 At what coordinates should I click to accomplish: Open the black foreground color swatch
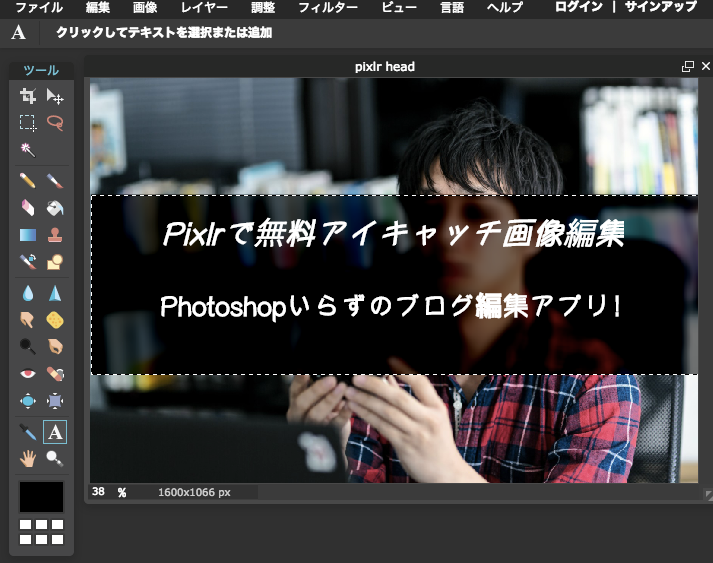41,497
